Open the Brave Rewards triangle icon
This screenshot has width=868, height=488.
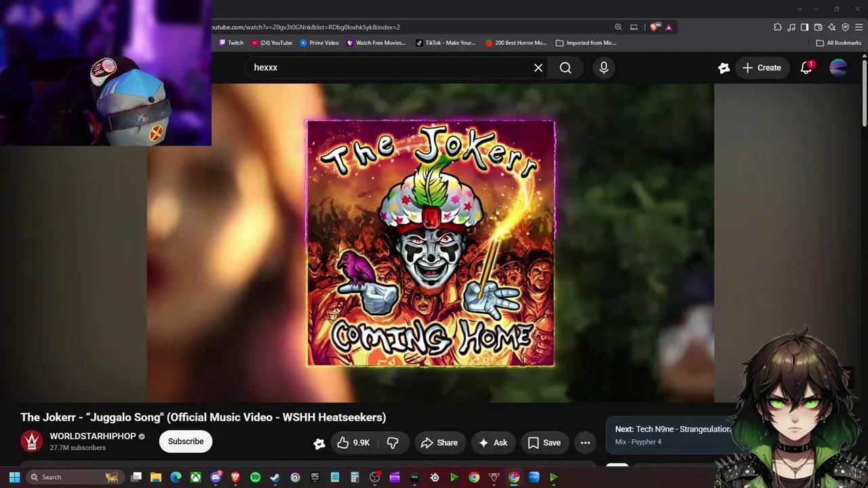coord(669,27)
